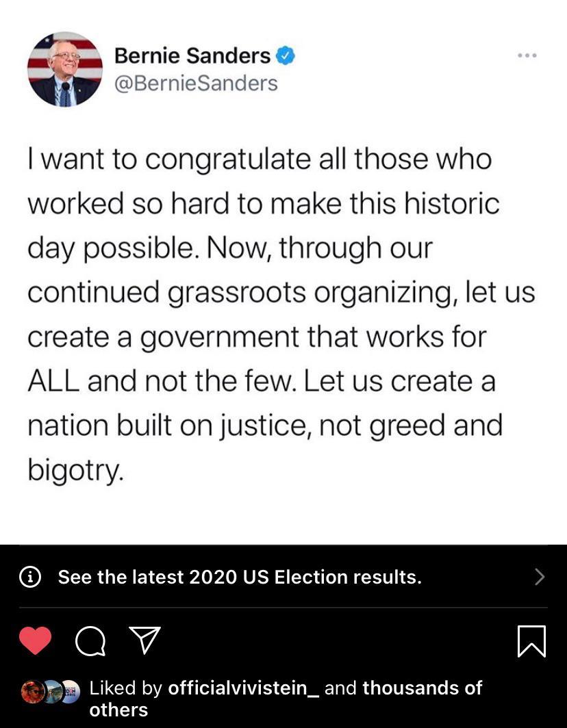Screen dimensions: 567x728
Task: View likers via 'thousands of others'
Action: click(422, 688)
